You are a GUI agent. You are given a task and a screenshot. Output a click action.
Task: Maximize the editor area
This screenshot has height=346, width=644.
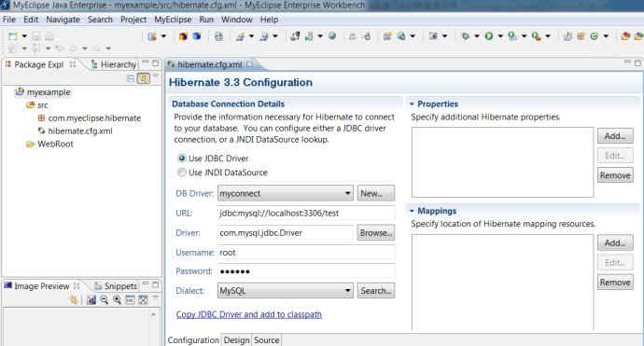637,62
